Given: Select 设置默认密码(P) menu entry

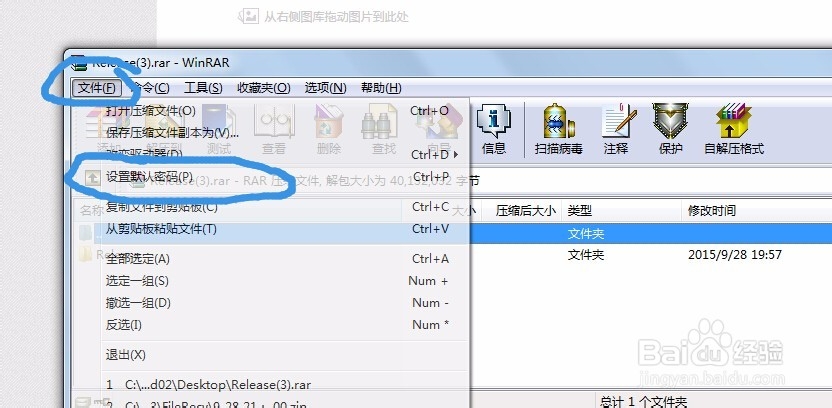Looking at the screenshot, I should 285,177.
